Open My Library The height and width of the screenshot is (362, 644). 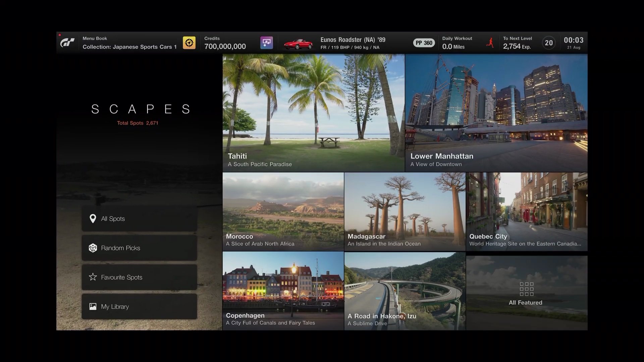coord(139,307)
